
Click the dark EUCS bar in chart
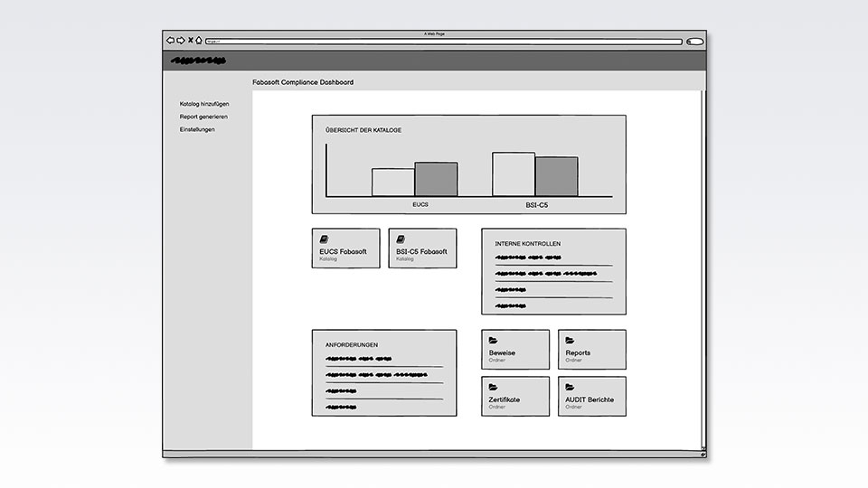[436, 179]
